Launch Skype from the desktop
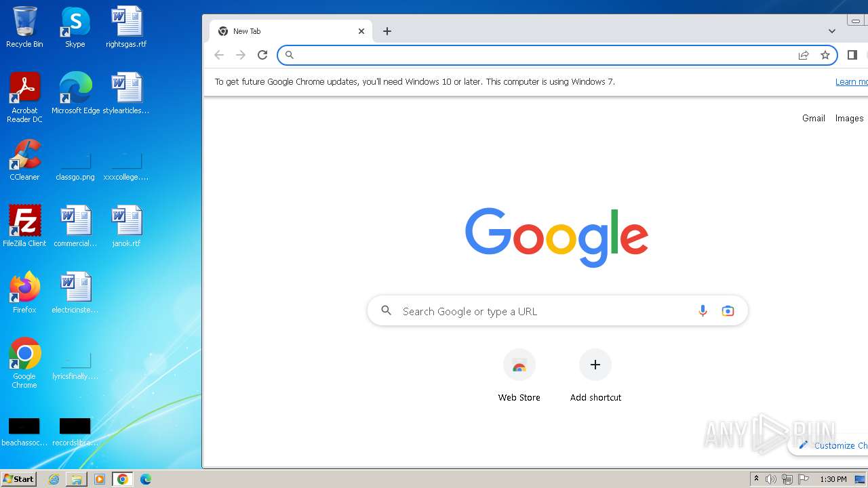 (75, 27)
